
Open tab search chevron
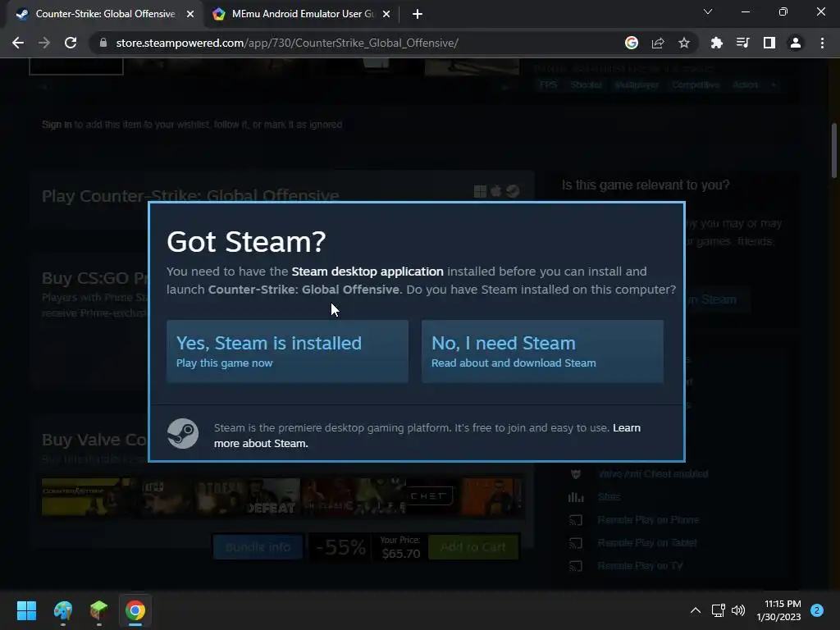[x=708, y=11]
